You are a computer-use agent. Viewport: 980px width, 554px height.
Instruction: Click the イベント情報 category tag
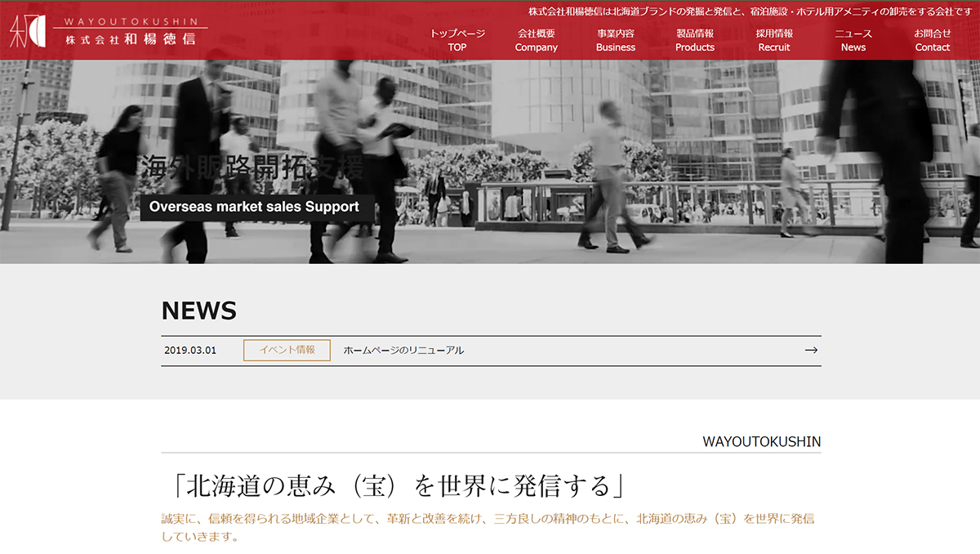tap(287, 351)
